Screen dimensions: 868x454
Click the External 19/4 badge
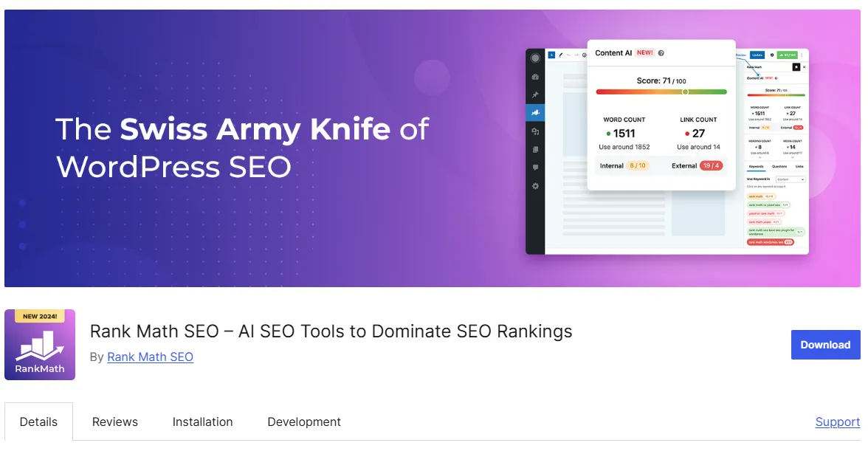point(712,165)
